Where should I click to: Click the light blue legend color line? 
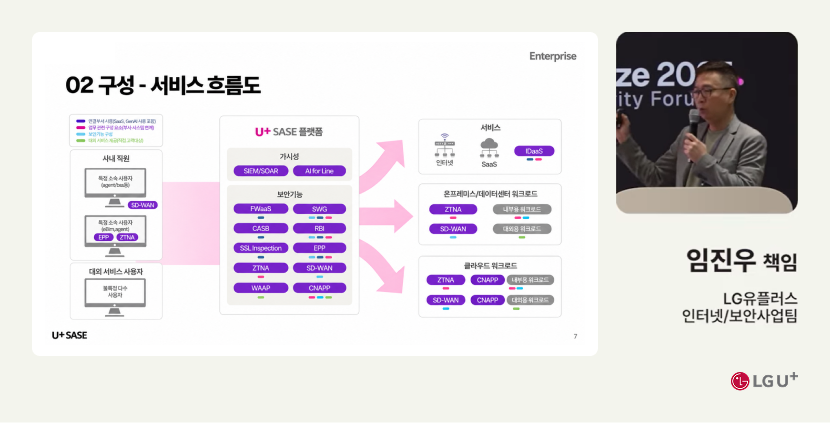click(80, 134)
